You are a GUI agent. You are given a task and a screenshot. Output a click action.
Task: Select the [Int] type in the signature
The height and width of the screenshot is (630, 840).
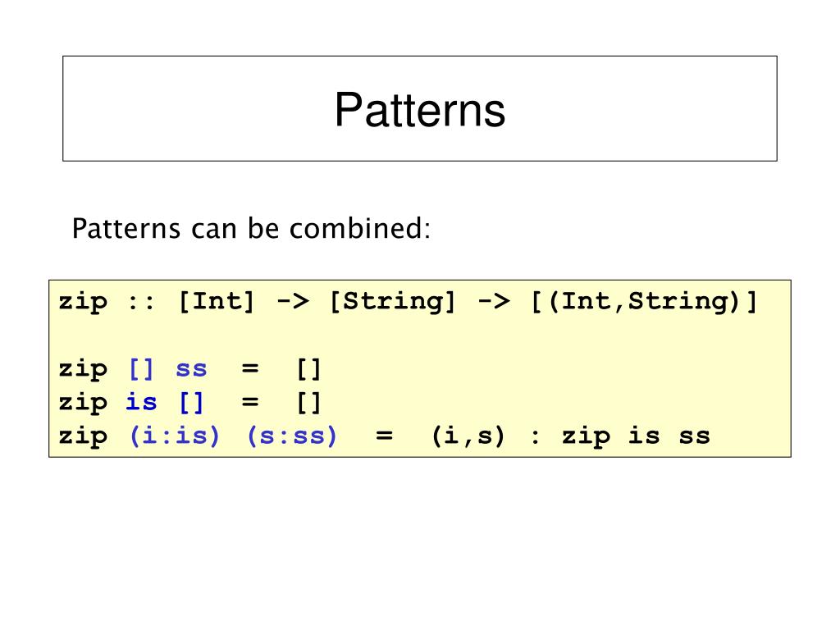[216, 302]
